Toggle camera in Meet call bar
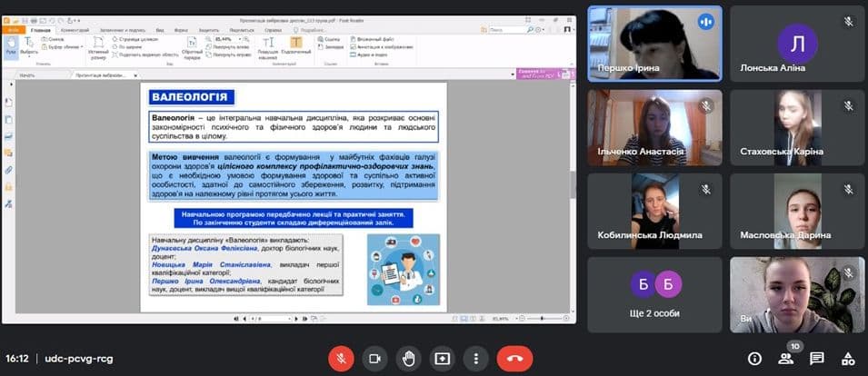The height and width of the screenshot is (376, 868). [x=374, y=359]
